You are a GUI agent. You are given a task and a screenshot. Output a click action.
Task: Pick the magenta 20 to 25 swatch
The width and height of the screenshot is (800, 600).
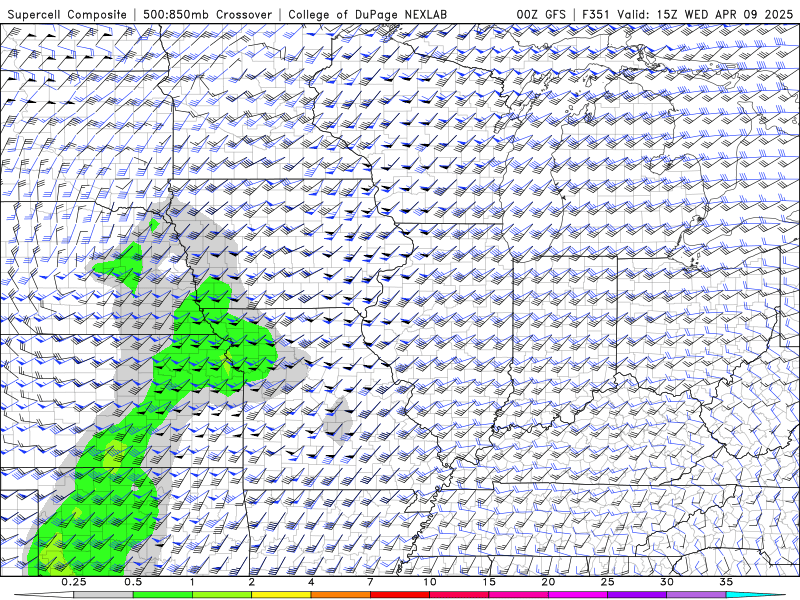click(x=578, y=595)
